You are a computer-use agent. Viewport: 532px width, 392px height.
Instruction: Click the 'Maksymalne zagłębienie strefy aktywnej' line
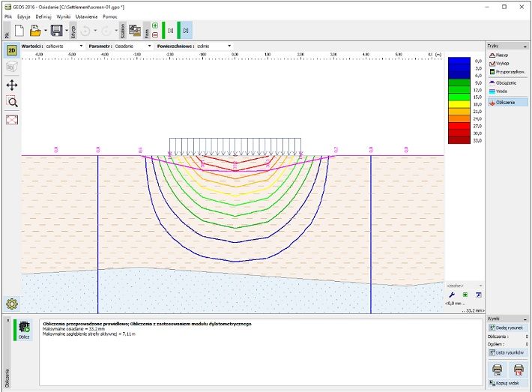pyautogui.click(x=89, y=334)
